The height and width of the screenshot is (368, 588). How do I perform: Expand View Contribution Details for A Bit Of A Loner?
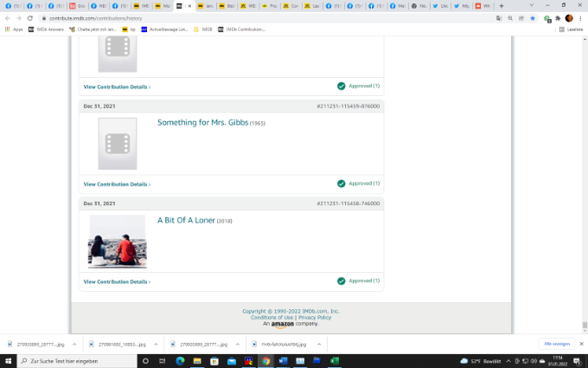tap(117, 281)
